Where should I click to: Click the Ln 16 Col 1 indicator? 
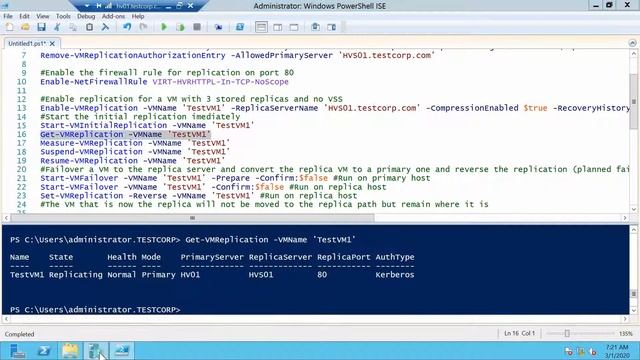click(519, 333)
